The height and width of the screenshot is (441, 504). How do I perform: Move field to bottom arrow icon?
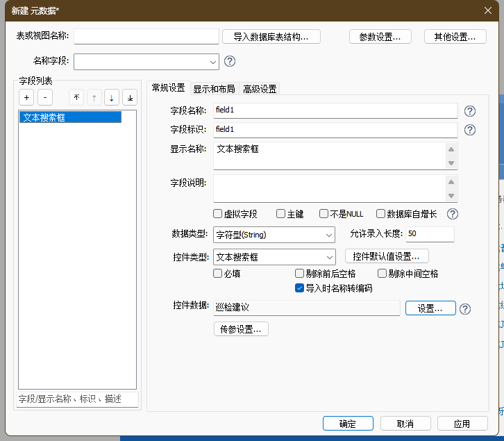(x=130, y=98)
